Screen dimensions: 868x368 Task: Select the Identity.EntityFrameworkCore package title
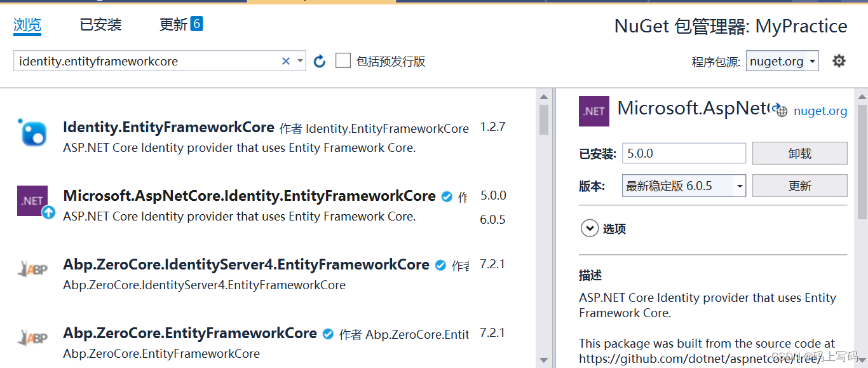168,127
